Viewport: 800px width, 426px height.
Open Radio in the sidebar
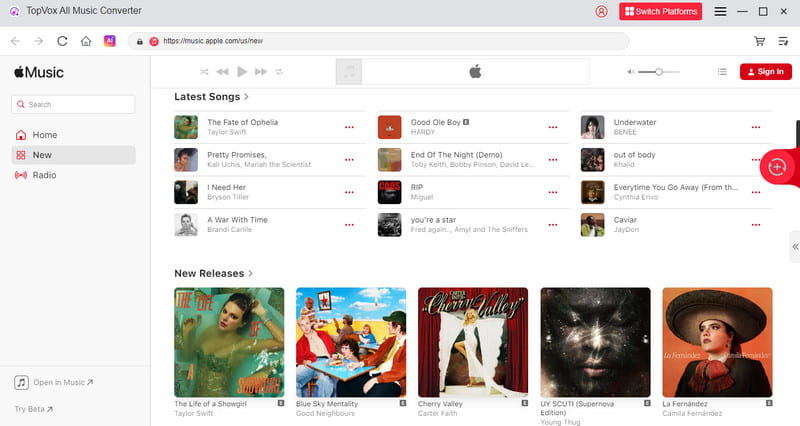tap(73, 175)
